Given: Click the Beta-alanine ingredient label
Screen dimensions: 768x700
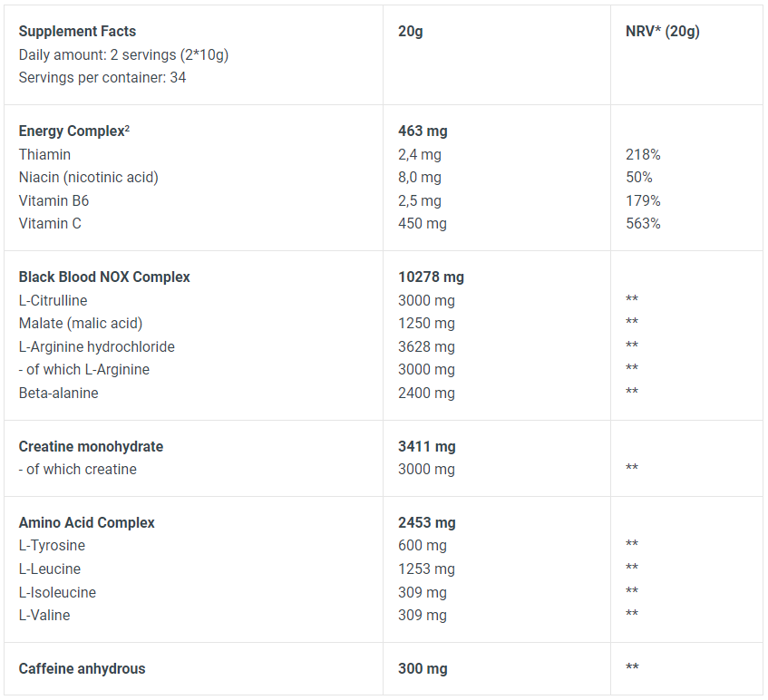Looking at the screenshot, I should click(x=58, y=393).
